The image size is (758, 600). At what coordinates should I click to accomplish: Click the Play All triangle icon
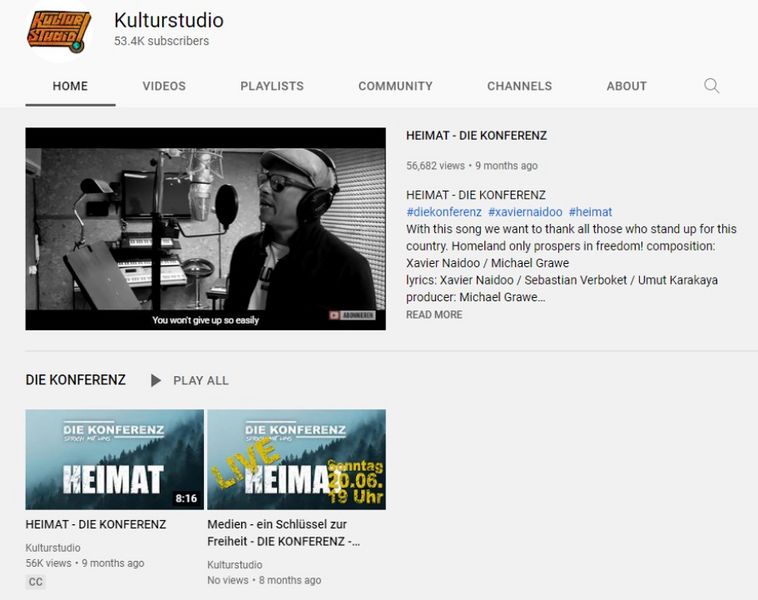pyautogui.click(x=156, y=380)
